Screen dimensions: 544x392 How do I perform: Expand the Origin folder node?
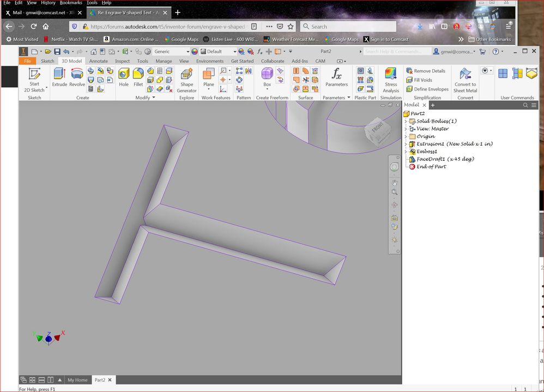pos(406,136)
